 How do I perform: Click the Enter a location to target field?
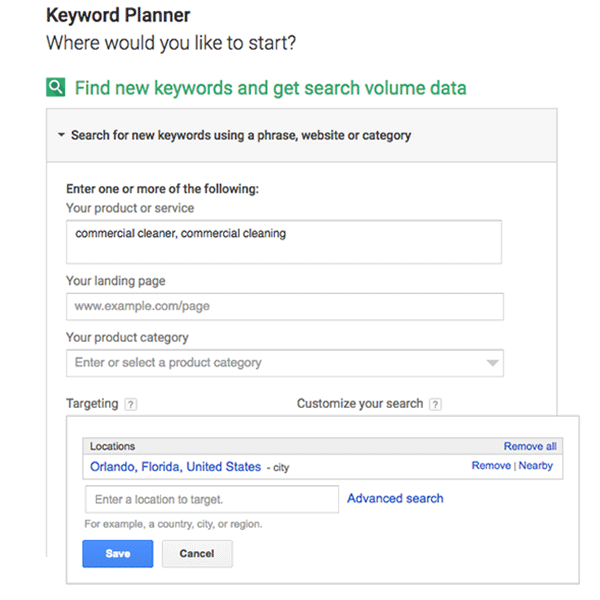pyautogui.click(x=212, y=499)
